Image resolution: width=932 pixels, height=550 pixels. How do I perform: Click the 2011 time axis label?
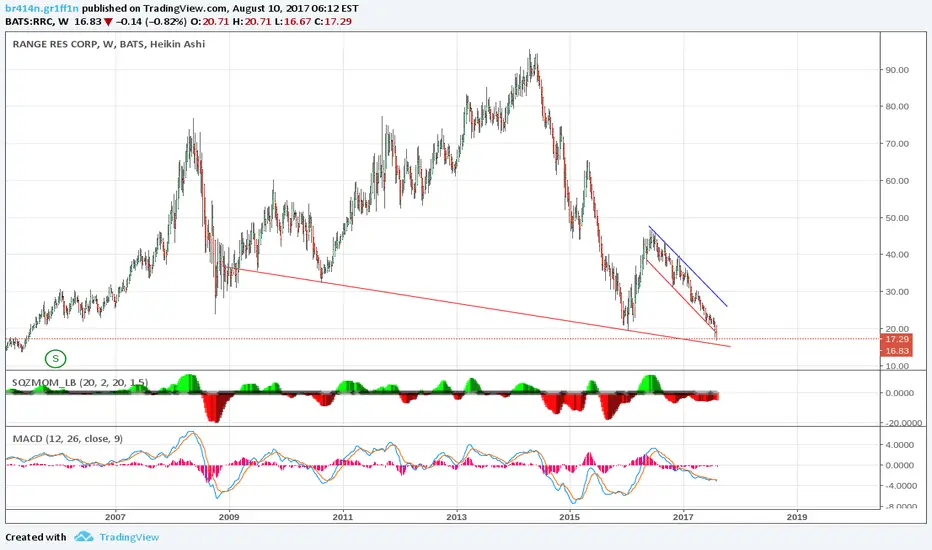(342, 517)
